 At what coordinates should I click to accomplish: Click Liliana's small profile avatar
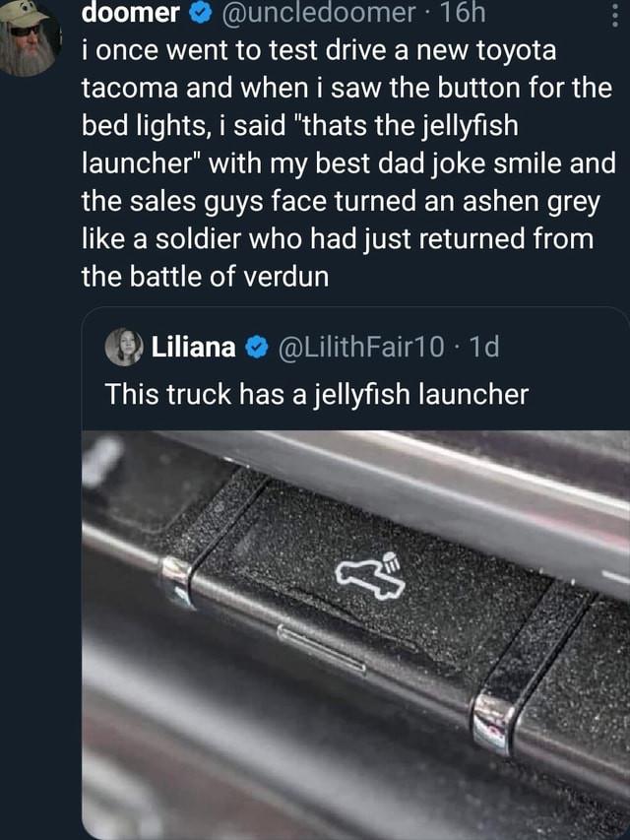[125, 347]
